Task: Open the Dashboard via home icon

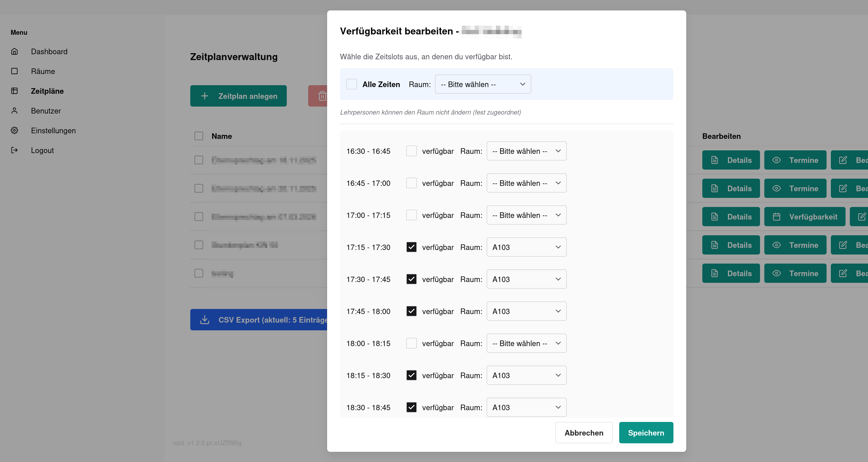Action: pyautogui.click(x=14, y=51)
